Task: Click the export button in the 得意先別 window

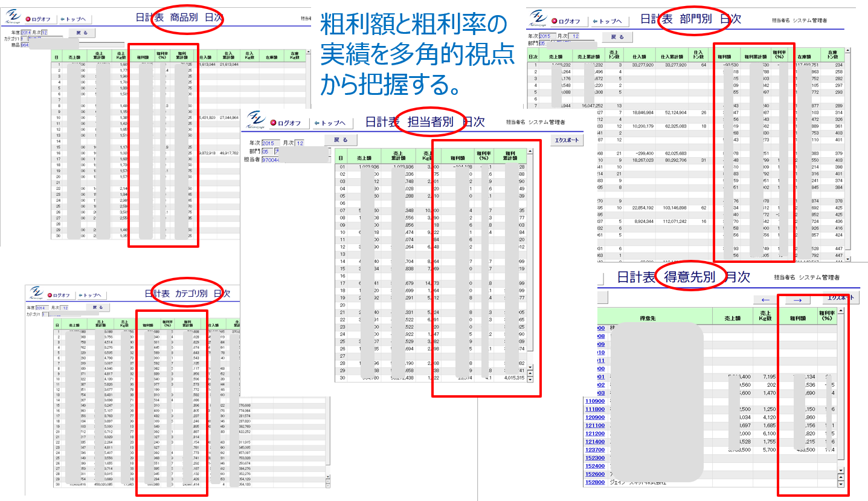Action: pos(840,297)
